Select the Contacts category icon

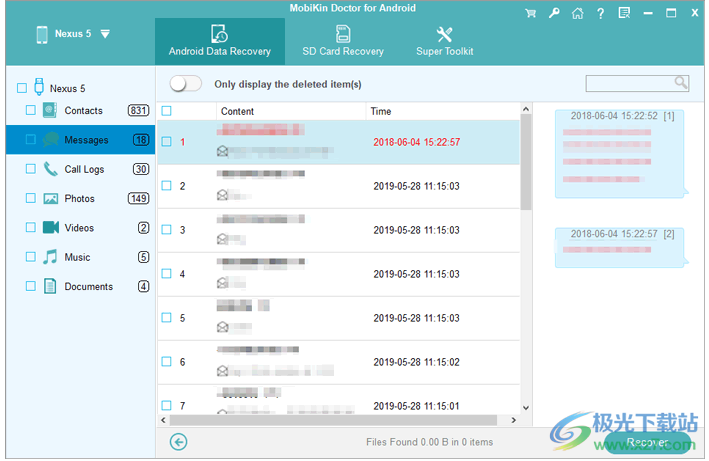tap(50, 110)
